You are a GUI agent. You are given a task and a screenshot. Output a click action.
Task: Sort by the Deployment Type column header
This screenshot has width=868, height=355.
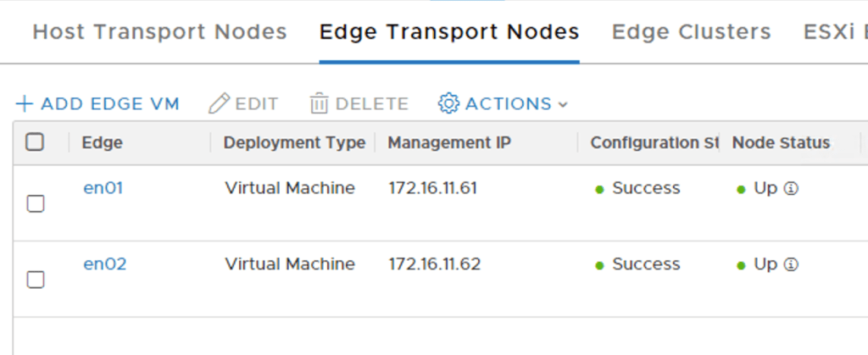coord(294,142)
